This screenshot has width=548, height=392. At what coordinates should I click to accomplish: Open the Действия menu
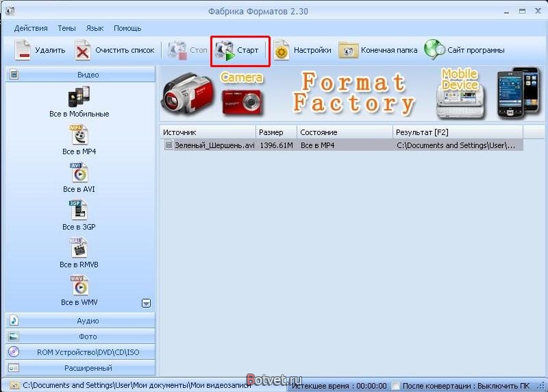(x=31, y=28)
